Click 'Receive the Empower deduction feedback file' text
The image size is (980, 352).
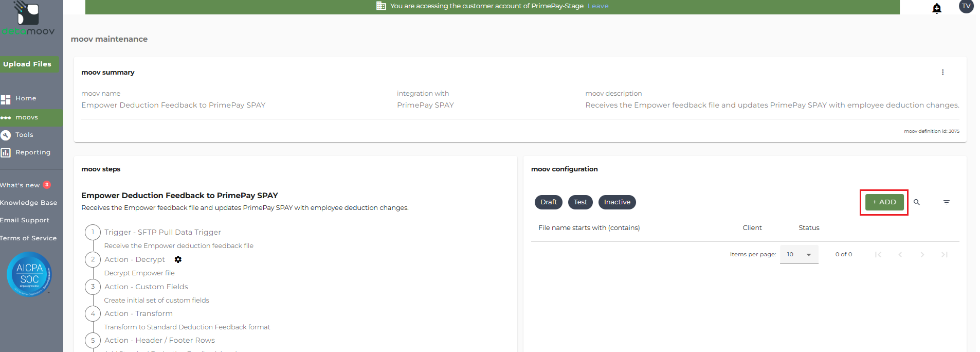pyautogui.click(x=178, y=246)
